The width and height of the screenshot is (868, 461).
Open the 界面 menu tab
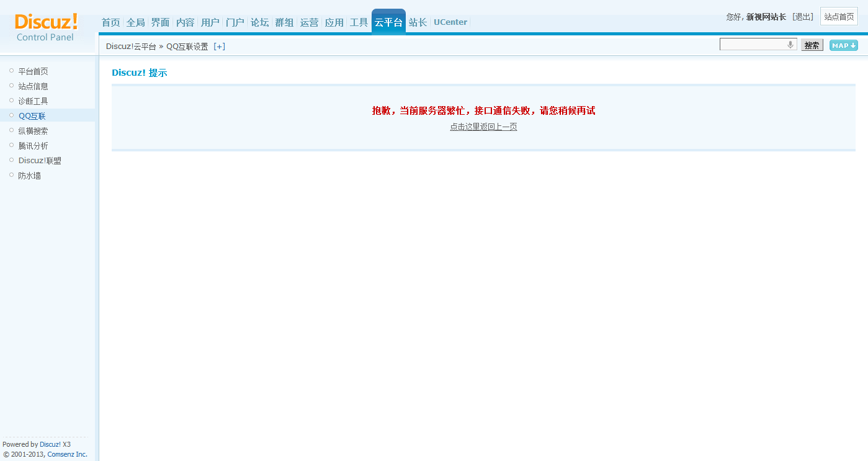tap(161, 22)
